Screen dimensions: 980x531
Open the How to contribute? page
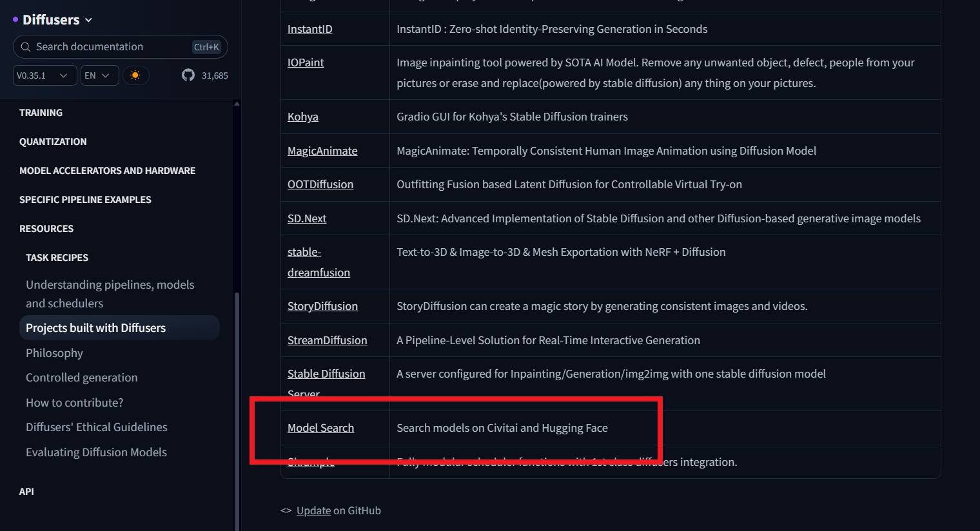74,403
